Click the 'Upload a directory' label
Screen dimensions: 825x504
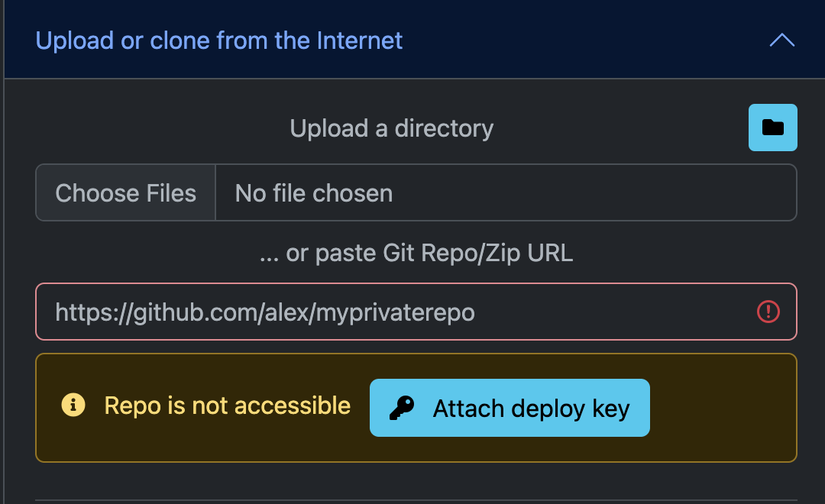[x=391, y=128]
